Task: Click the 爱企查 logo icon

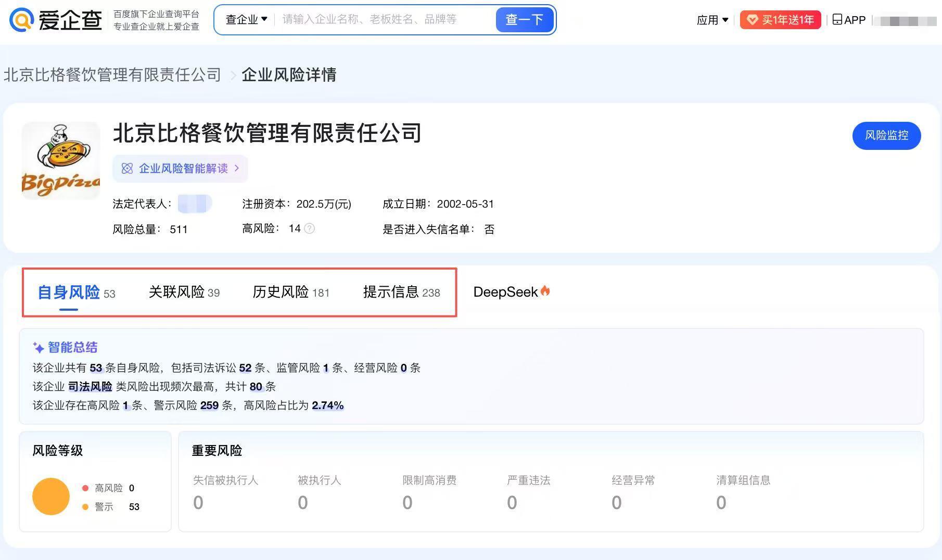Action: point(21,20)
